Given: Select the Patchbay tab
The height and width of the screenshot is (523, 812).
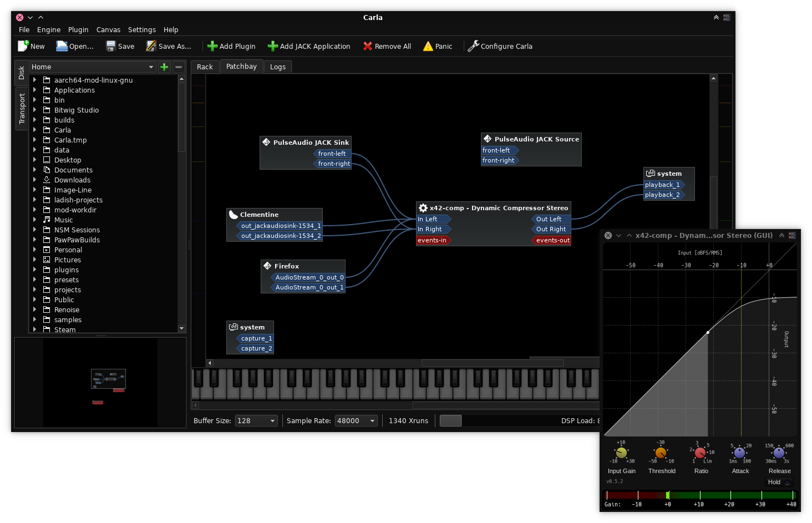Looking at the screenshot, I should point(241,67).
